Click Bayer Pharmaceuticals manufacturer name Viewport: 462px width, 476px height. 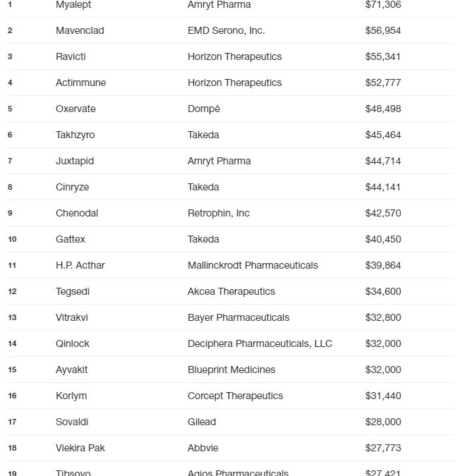point(238,317)
